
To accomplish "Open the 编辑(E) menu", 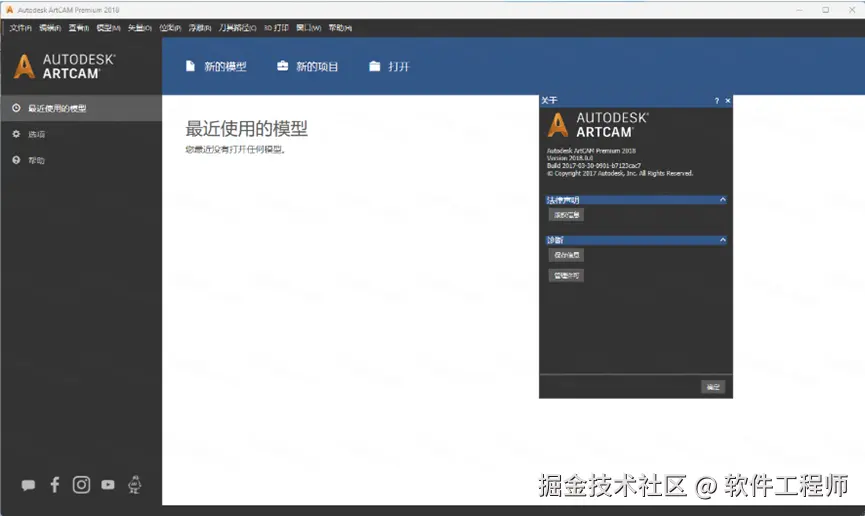I will (50, 28).
